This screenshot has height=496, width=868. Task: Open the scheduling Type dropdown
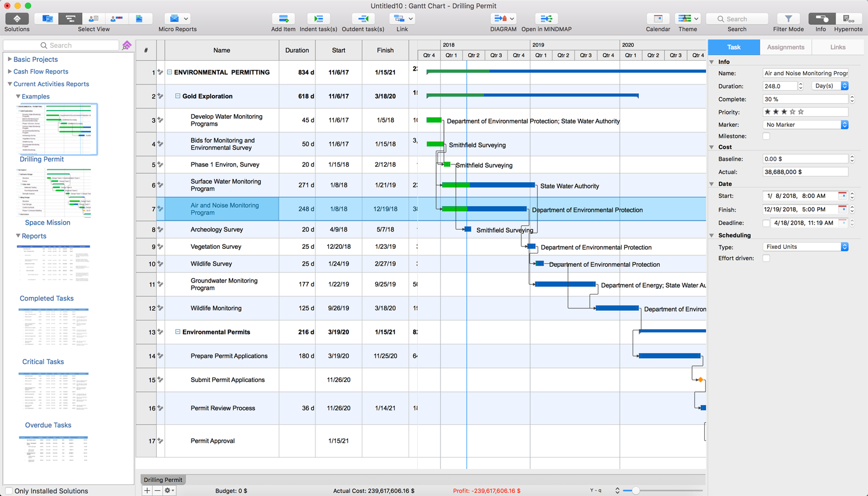[806, 247]
